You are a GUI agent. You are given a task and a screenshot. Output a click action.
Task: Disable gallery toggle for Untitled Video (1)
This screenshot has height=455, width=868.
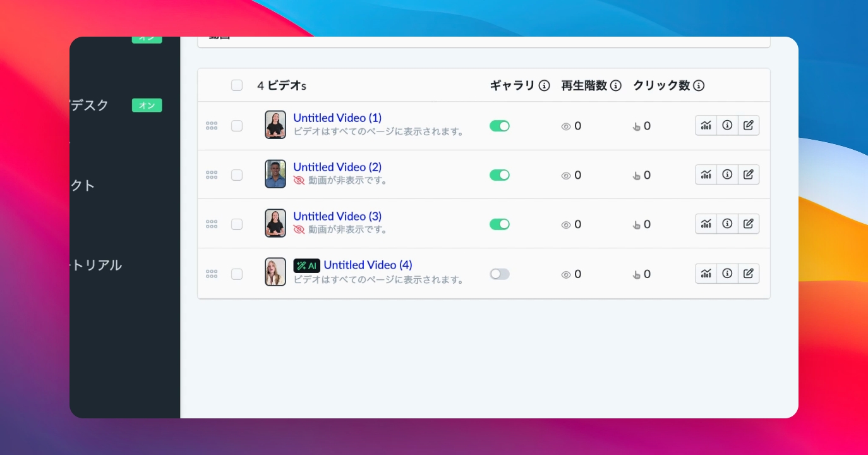click(500, 126)
